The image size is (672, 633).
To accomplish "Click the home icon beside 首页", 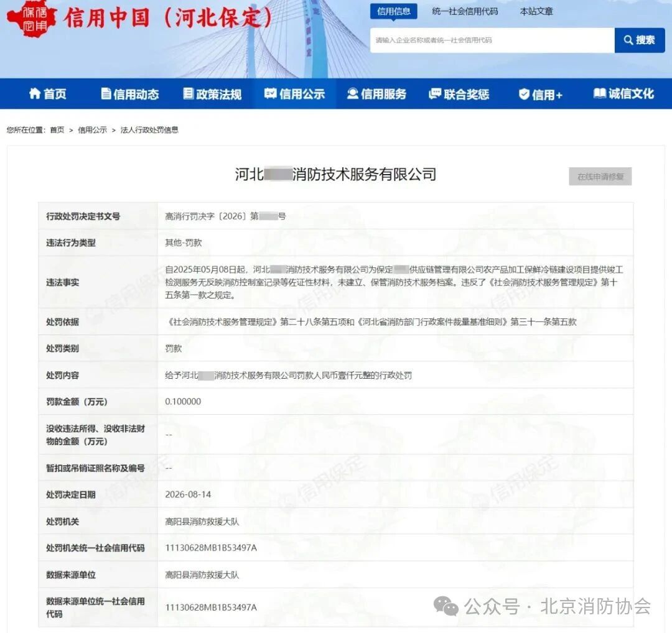I will [35, 93].
